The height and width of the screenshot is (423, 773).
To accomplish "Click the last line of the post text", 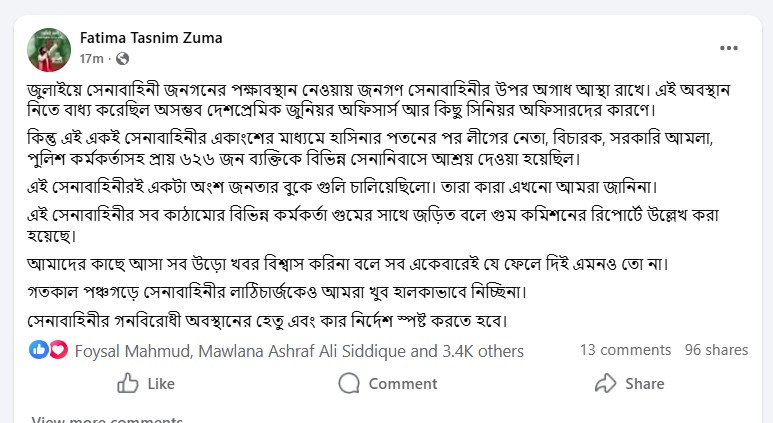I will (270, 321).
